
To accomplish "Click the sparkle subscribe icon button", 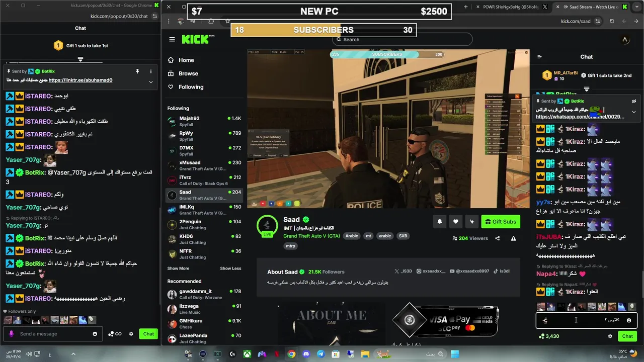I will click(472, 222).
